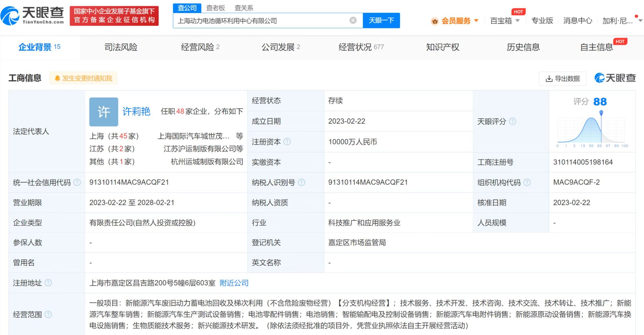Click help icon next to 注册资本

tap(287, 142)
